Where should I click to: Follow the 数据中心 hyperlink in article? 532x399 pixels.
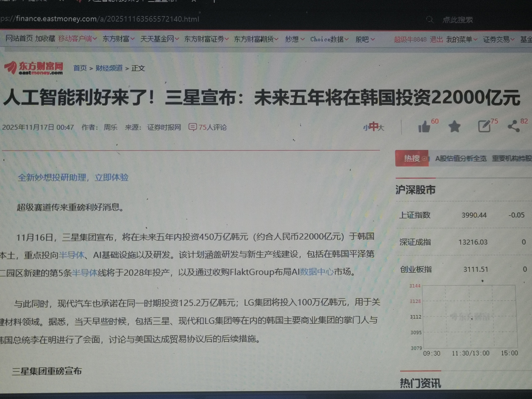(x=317, y=272)
